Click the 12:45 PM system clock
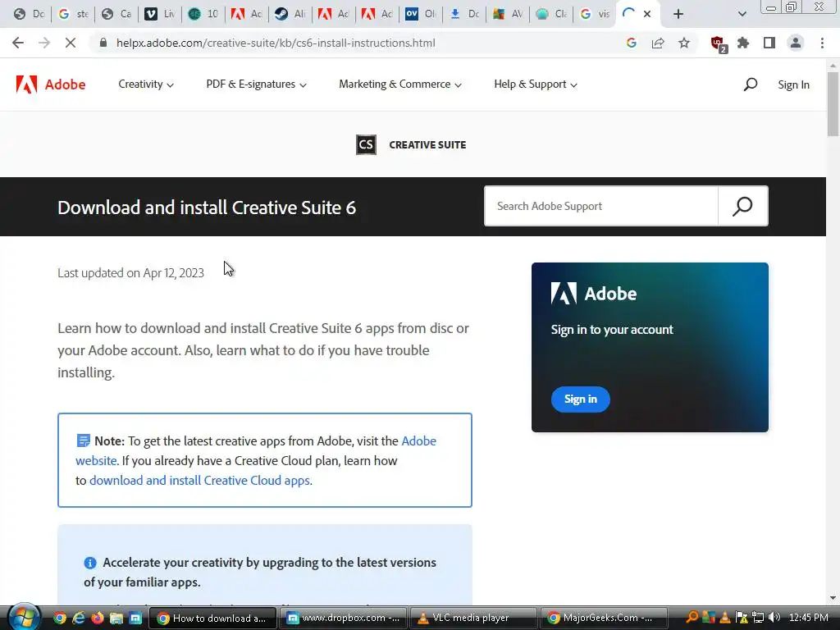The height and width of the screenshot is (630, 840). pos(808,618)
